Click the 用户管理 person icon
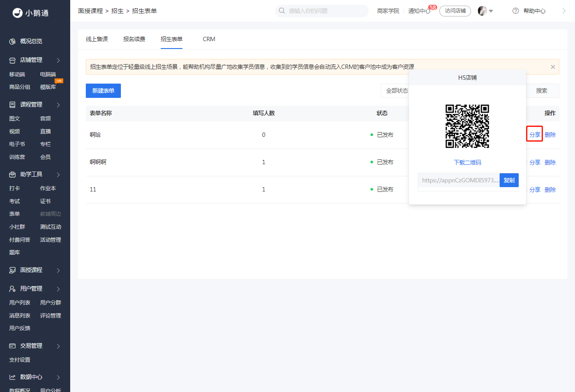The image size is (575, 392). tap(13, 289)
